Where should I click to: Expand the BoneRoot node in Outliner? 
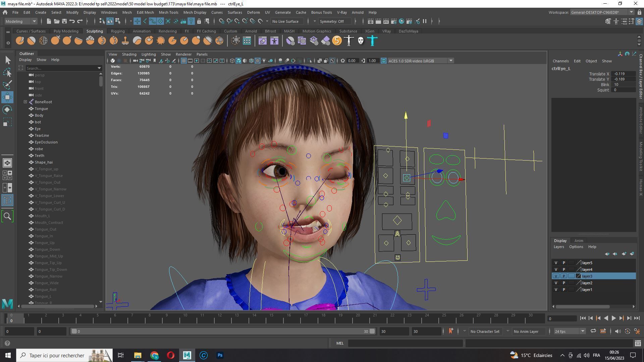pyautogui.click(x=25, y=102)
